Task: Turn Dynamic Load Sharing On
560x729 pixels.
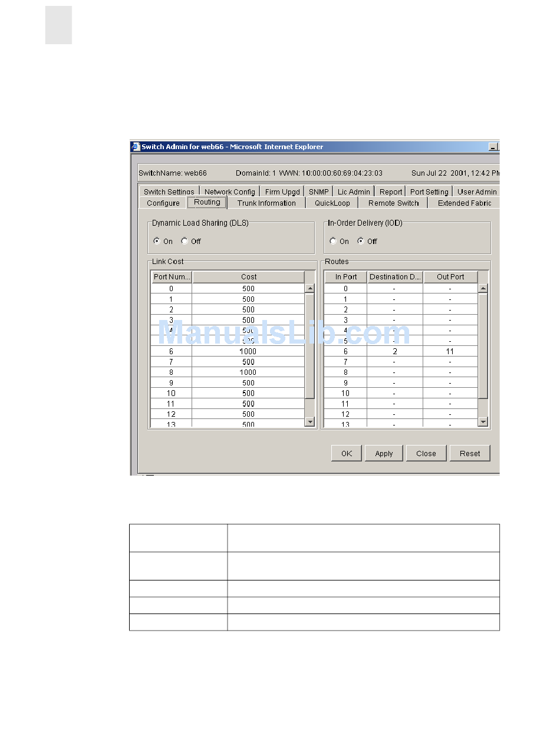Action: coord(157,241)
